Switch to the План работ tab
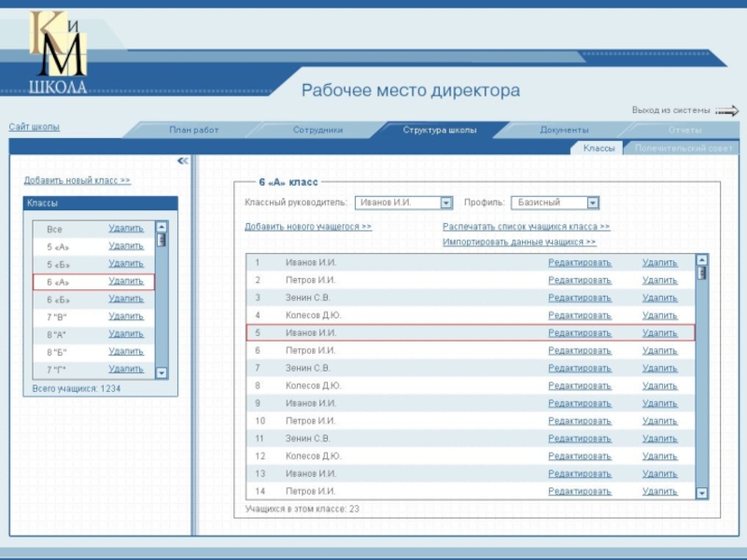This screenshot has height=560, width=747. click(x=193, y=130)
